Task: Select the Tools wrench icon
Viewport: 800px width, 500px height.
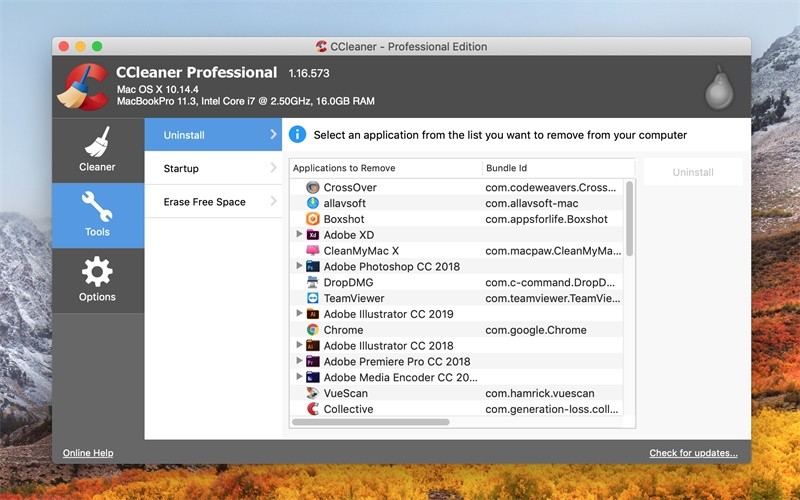Action: click(97, 207)
